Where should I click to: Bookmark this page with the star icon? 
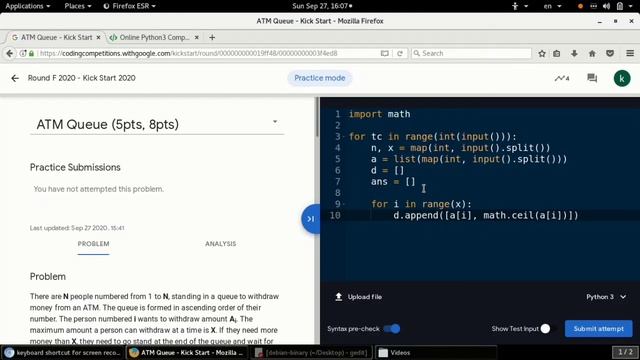pos(542,53)
